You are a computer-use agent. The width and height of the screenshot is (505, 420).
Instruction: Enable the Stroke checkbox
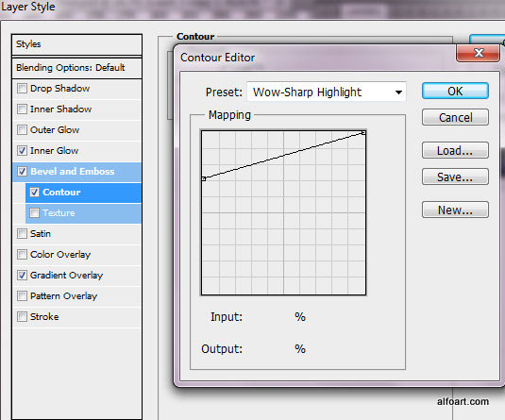click(x=22, y=316)
